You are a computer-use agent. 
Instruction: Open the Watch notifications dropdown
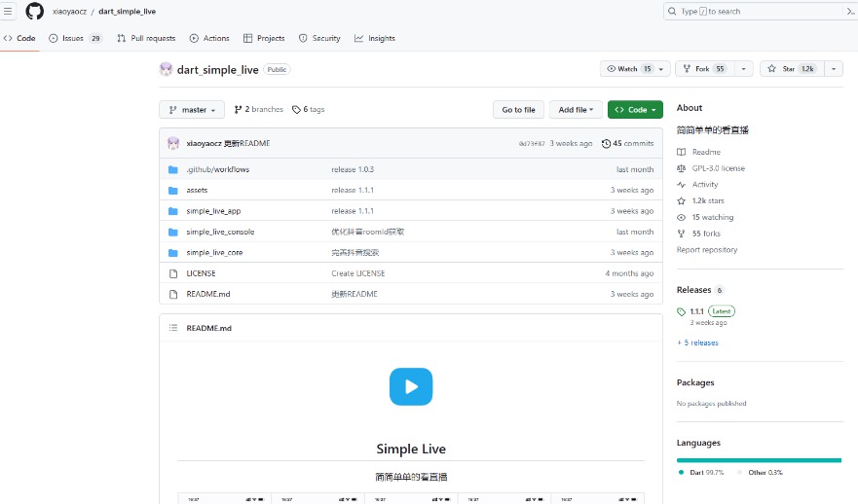pos(635,69)
